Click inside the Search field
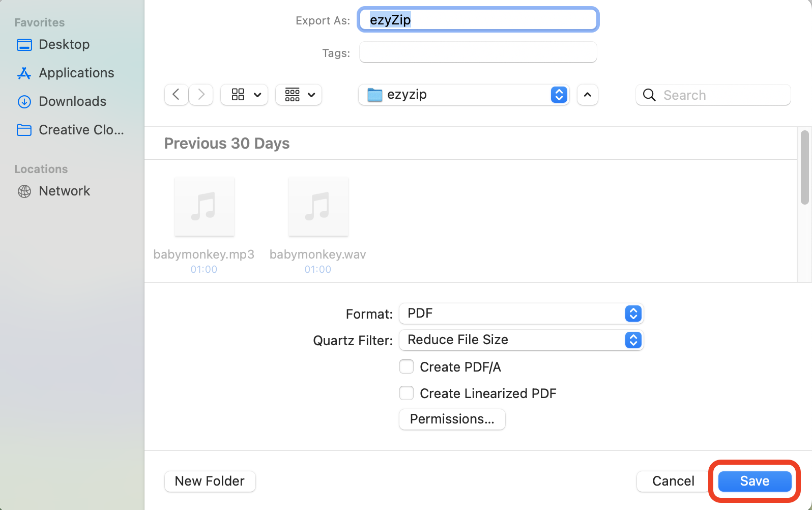This screenshot has width=812, height=510. tap(712, 95)
